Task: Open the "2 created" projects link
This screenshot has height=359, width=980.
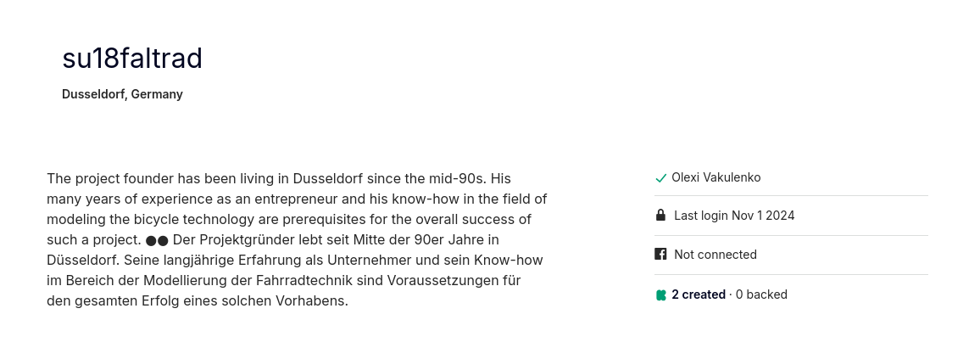Action: pos(699,294)
